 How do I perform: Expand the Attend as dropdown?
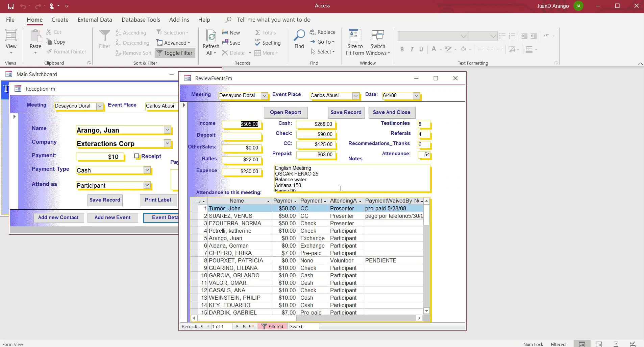pos(147,185)
